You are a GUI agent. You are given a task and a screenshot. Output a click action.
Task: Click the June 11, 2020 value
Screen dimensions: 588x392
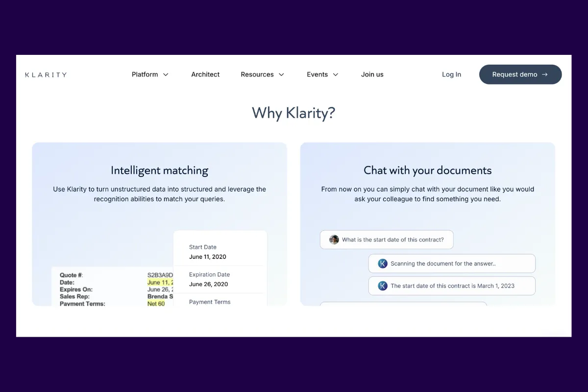(208, 257)
